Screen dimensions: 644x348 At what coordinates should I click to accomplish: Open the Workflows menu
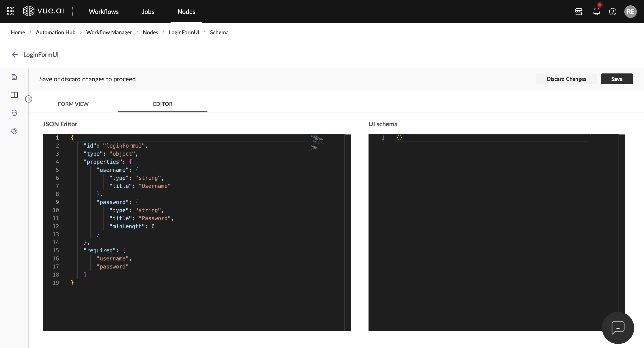tap(104, 11)
